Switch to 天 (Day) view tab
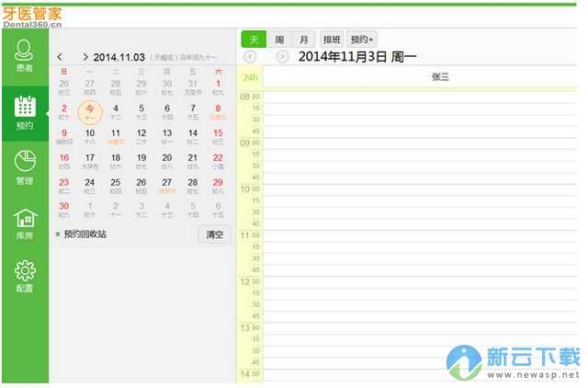 point(254,40)
